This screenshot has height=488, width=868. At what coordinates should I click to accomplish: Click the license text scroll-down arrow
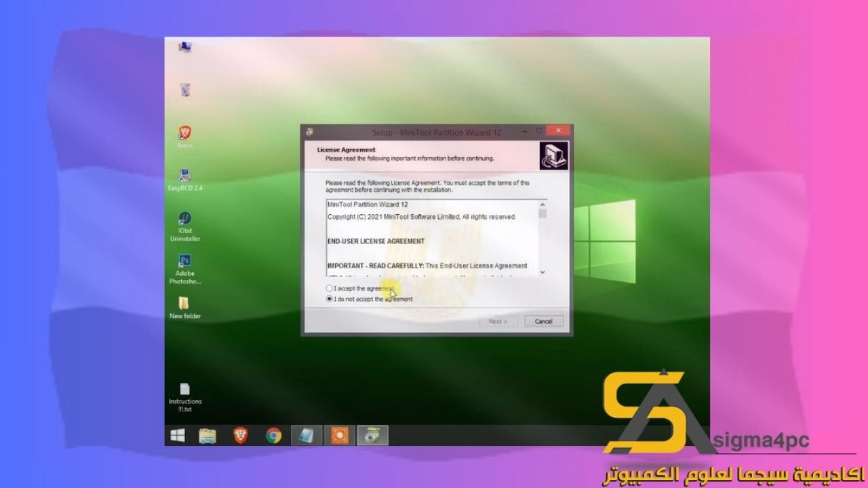(x=542, y=272)
